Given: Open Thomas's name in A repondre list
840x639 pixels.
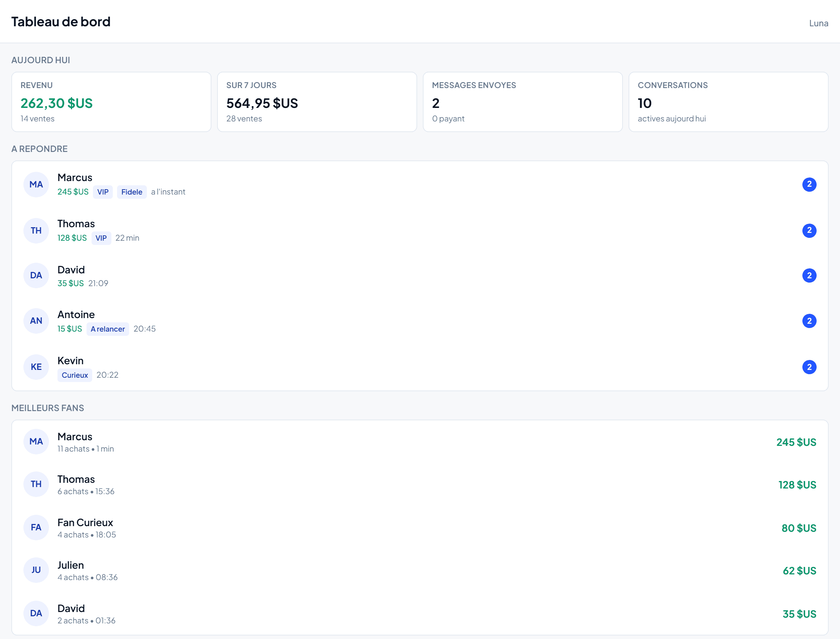Looking at the screenshot, I should coord(76,224).
